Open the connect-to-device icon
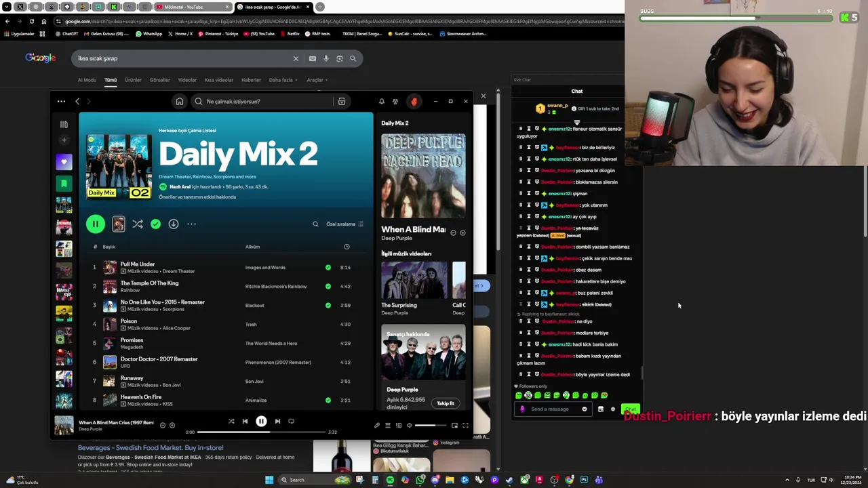The height and width of the screenshot is (488, 868). (x=399, y=426)
